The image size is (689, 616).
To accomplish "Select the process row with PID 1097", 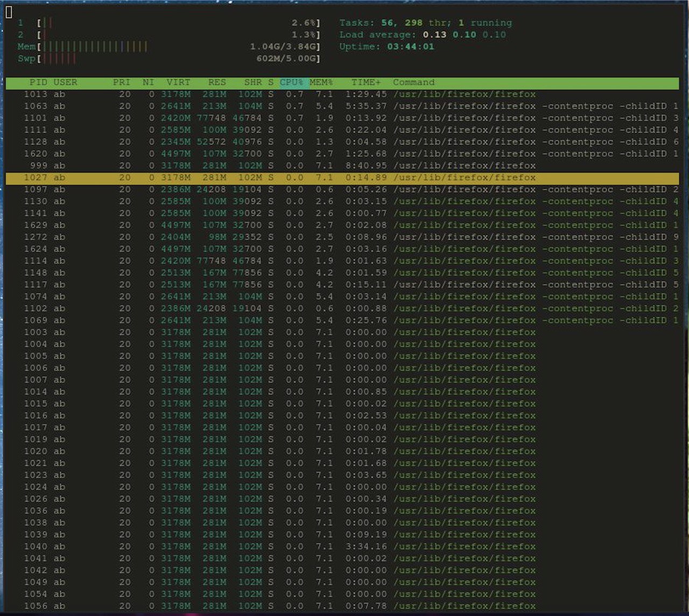I will click(x=342, y=189).
